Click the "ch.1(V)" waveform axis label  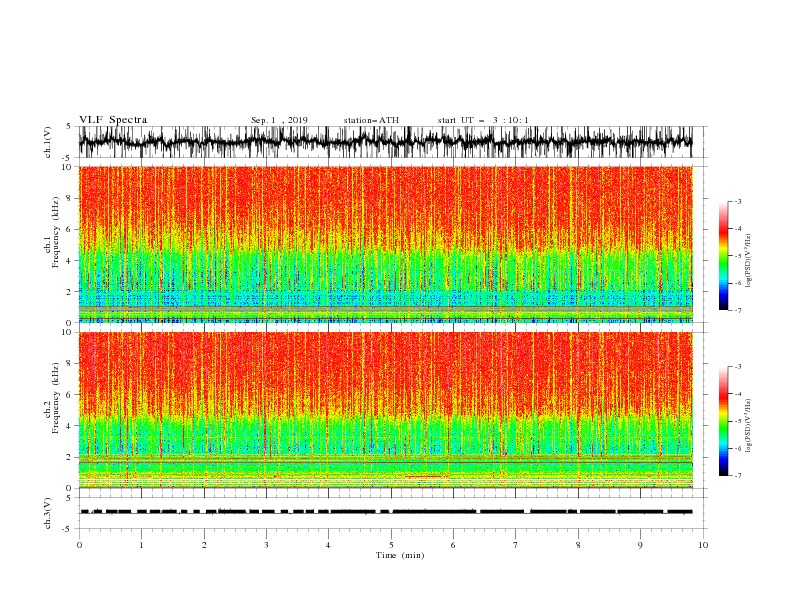tap(48, 142)
